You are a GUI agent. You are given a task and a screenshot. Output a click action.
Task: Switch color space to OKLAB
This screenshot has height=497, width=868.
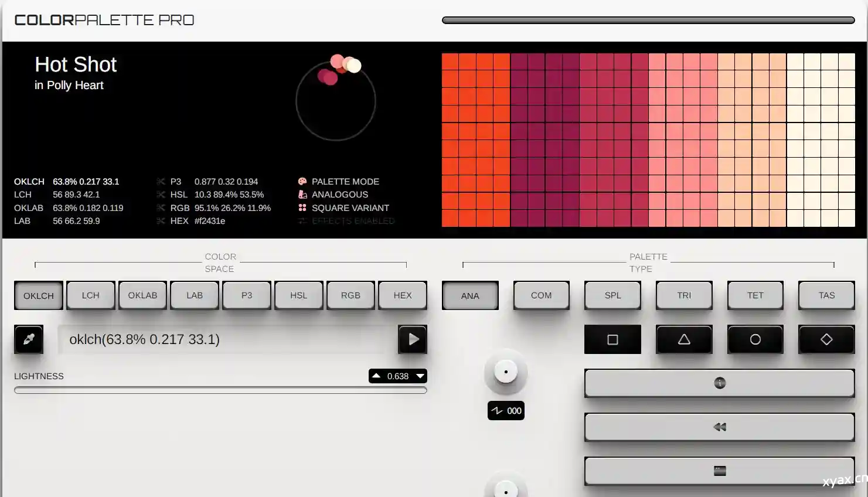coord(142,295)
